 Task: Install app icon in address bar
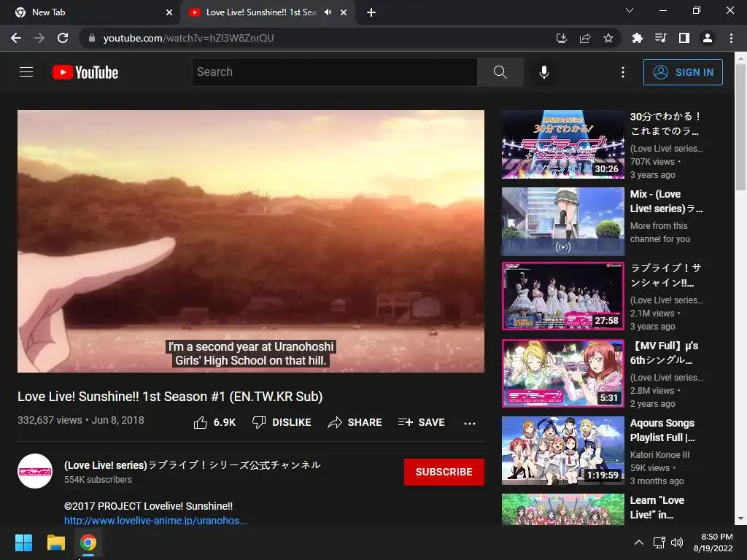[562, 38]
